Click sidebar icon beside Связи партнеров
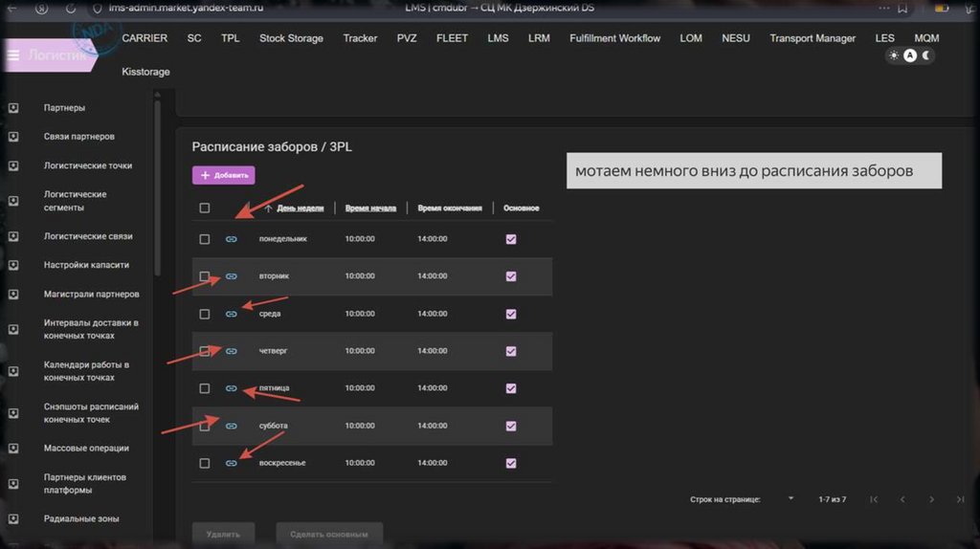The height and width of the screenshot is (549, 980). coord(13,137)
